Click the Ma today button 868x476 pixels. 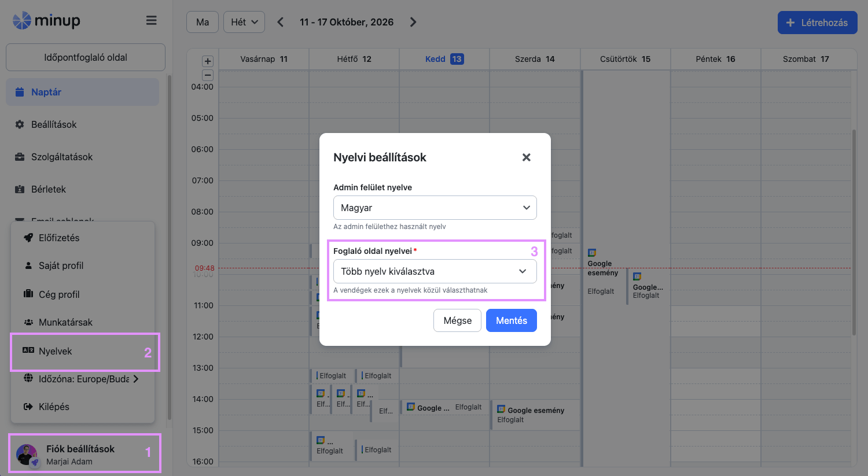[x=203, y=22]
